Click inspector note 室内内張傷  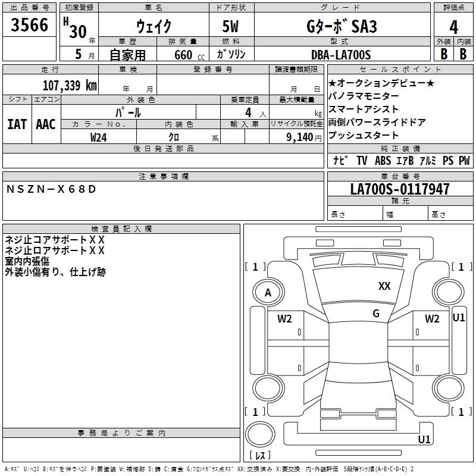27,261
